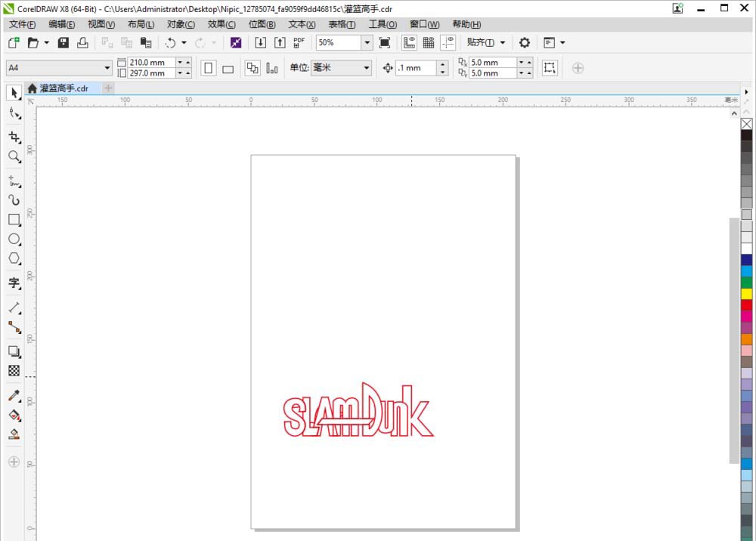Select the Shape edit tool

(x=14, y=113)
